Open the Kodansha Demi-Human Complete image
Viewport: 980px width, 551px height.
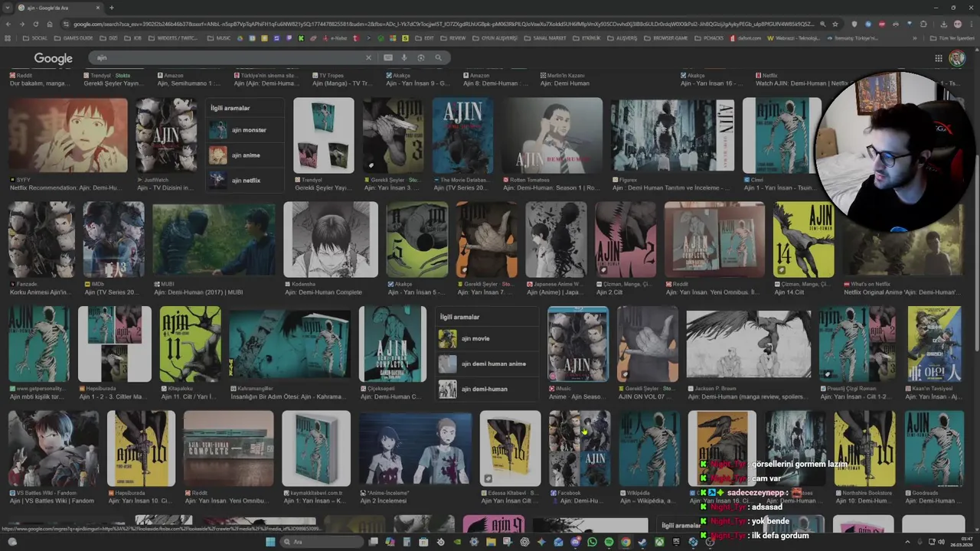click(331, 240)
